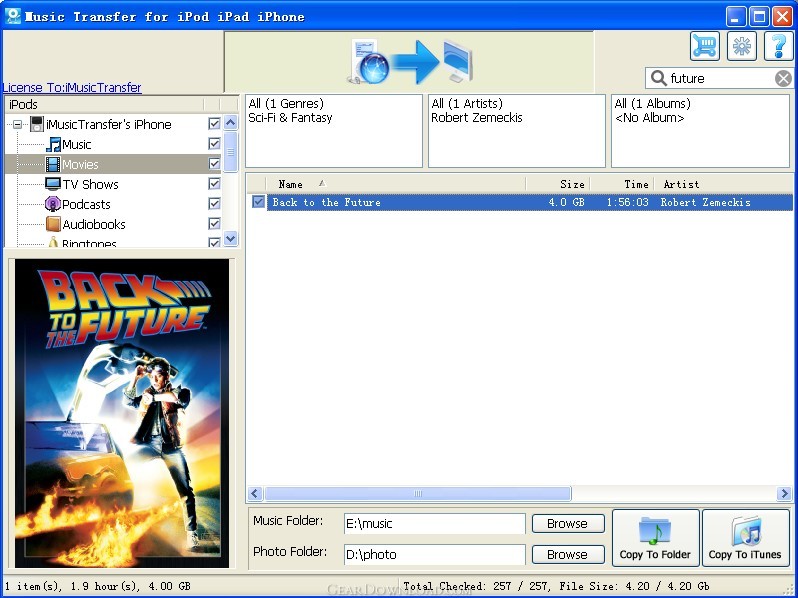Select <No Album> entry
Image resolution: width=798 pixels, height=598 pixels.
[649, 118]
